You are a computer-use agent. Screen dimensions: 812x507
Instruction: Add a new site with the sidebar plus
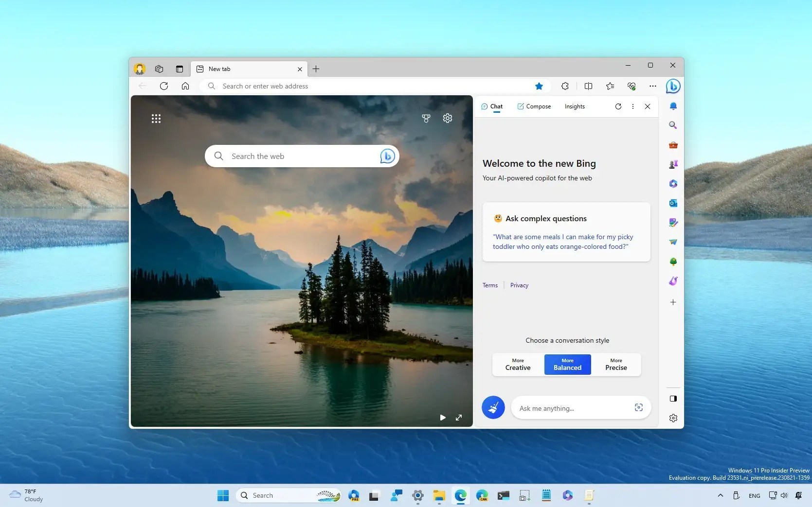pyautogui.click(x=673, y=302)
